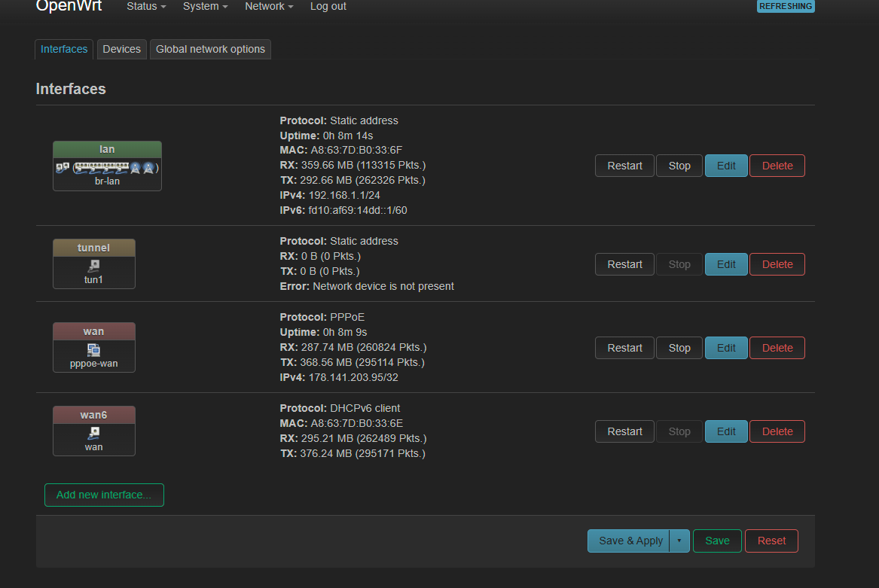
Task: Click the MAC A8:63:7D:B0:33:6E value
Action: 356,424
